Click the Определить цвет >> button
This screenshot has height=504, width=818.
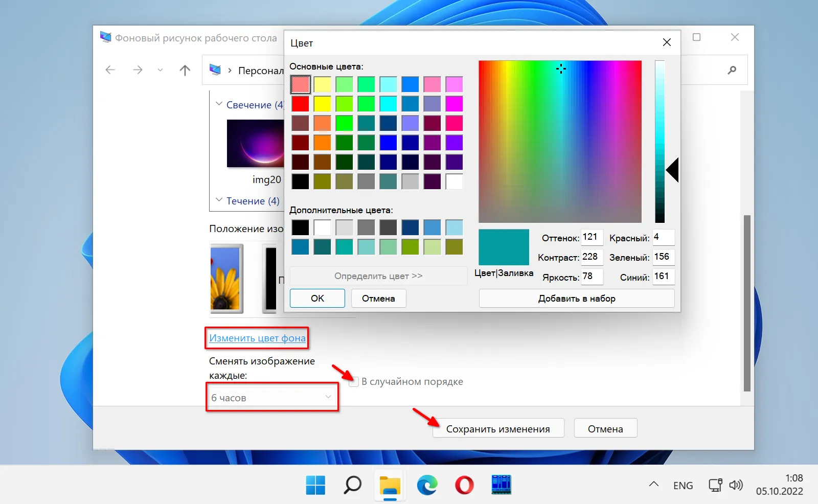click(x=378, y=276)
